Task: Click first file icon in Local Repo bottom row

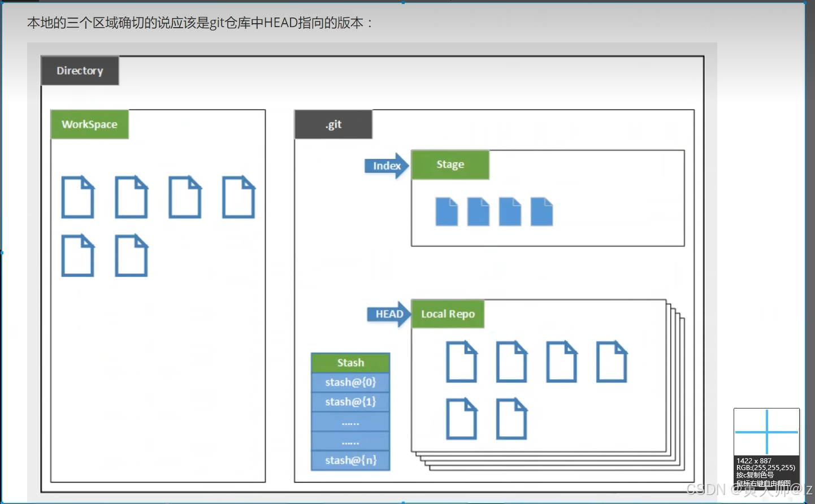Action: (x=462, y=419)
